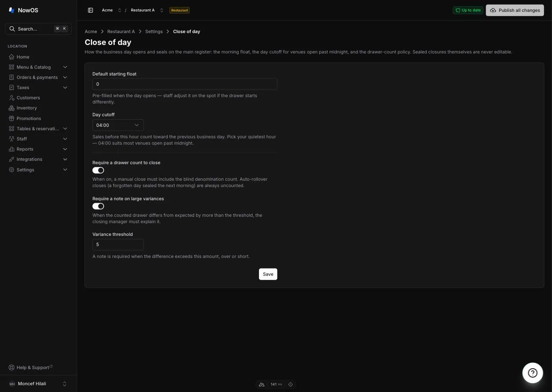
Task: Click the Restaurant type badge
Action: click(179, 10)
